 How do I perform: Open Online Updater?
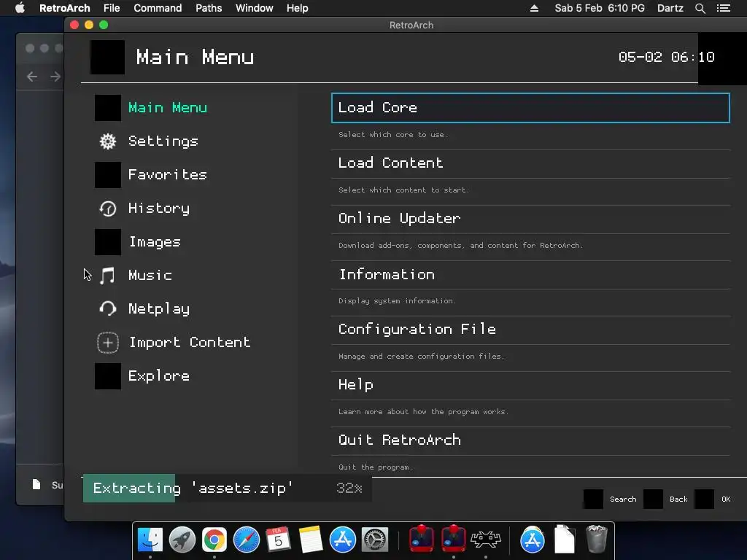530,219
